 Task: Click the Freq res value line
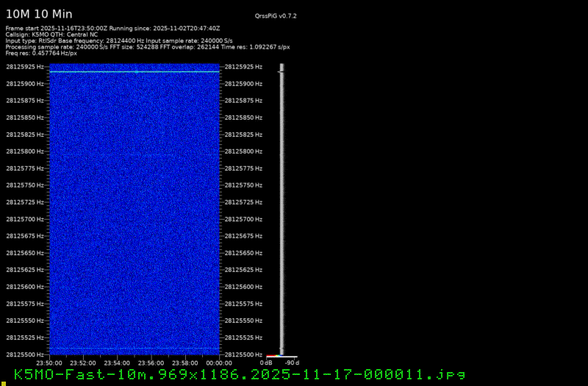click(41, 53)
